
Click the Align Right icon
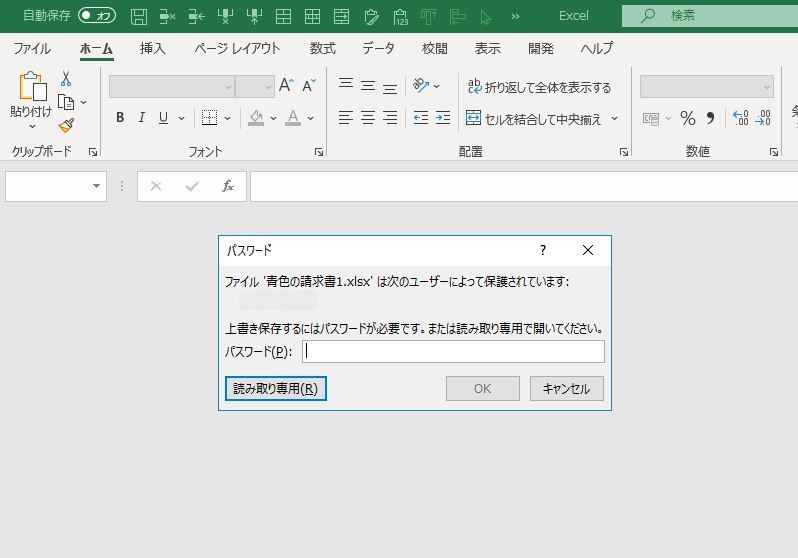pyautogui.click(x=390, y=118)
